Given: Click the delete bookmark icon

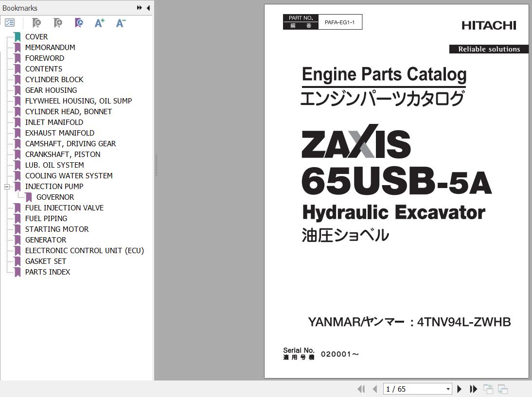Looking at the screenshot, I should click(x=36, y=23).
